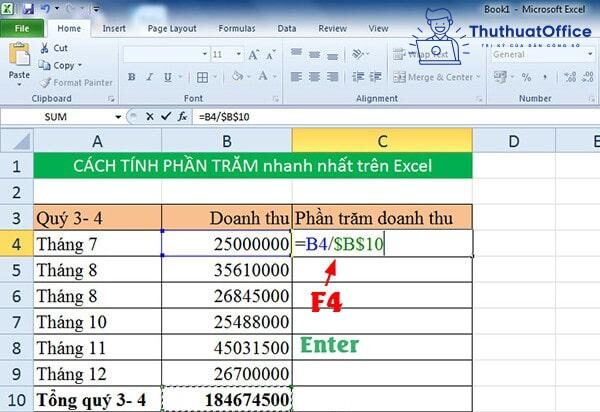Click the Format Painter brush

click(46, 82)
